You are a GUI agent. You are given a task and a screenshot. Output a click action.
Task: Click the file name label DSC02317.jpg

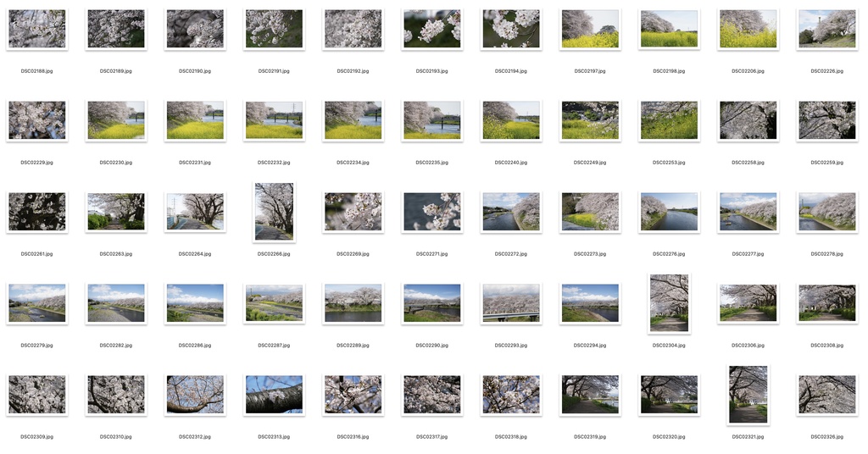click(x=431, y=437)
